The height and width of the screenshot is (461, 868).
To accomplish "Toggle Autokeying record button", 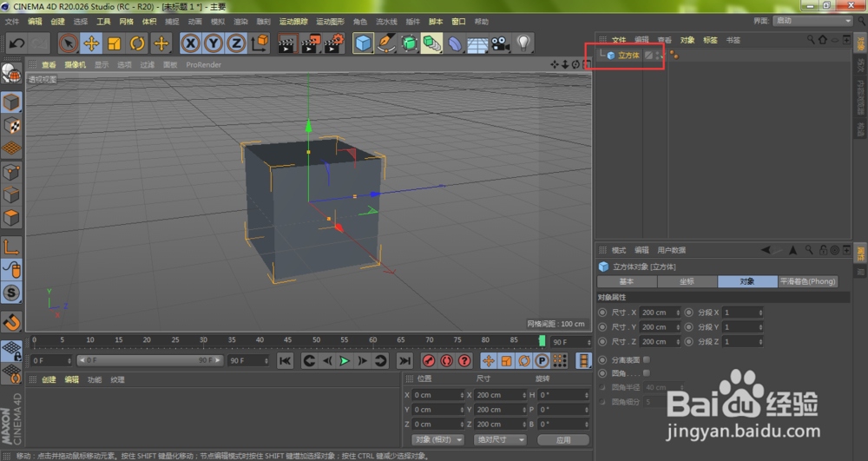I will click(447, 361).
